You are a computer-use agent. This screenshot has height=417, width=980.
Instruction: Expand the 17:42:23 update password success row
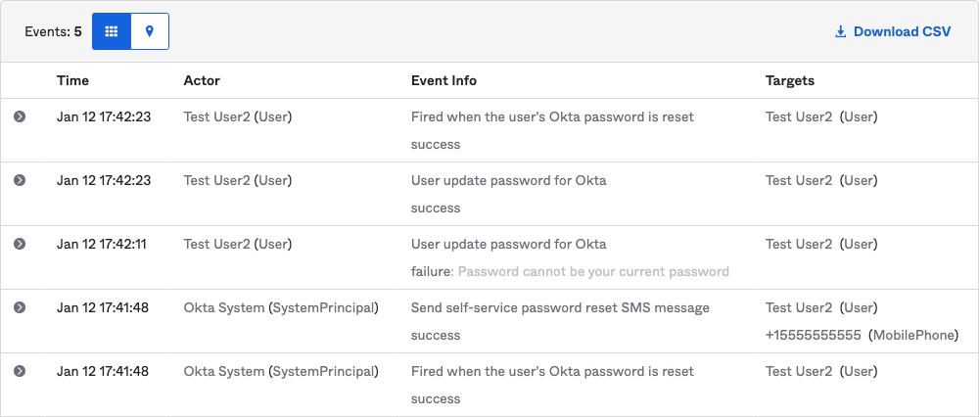(x=20, y=180)
